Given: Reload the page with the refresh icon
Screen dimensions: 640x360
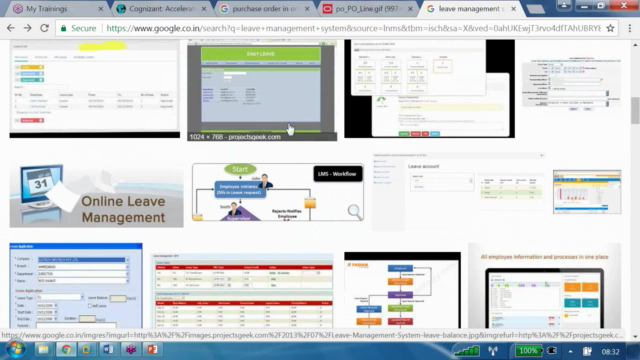Looking at the screenshot, I should coord(44,28).
